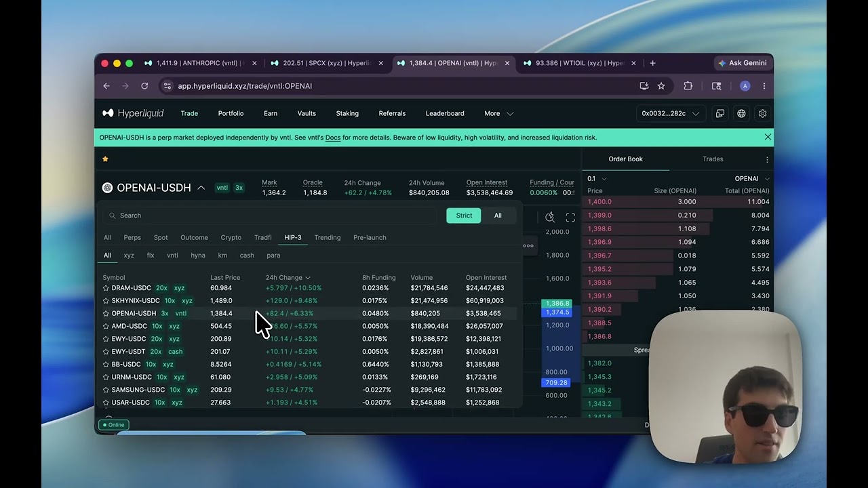The width and height of the screenshot is (868, 488).
Task: Click the layout icon beside wallet address
Action: click(720, 113)
